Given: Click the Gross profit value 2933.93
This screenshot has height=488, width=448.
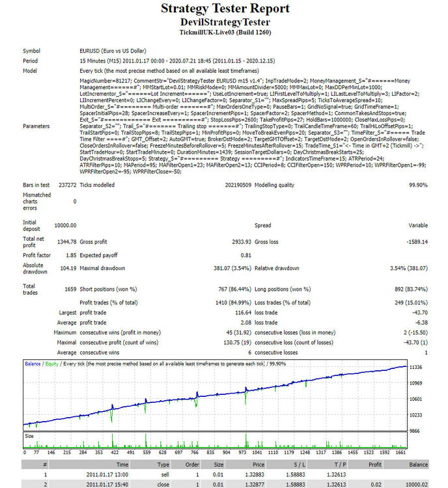Looking at the screenshot, I should click(242, 242).
